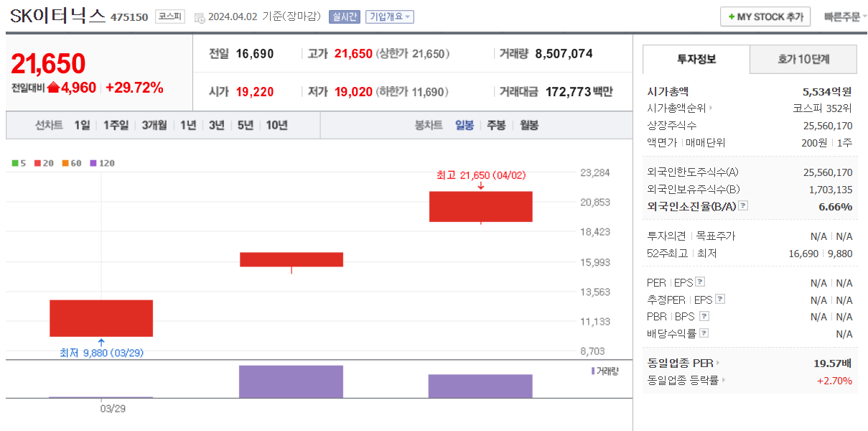Switch to the 투자정보 tab
The width and height of the screenshot is (868, 431).
(696, 59)
